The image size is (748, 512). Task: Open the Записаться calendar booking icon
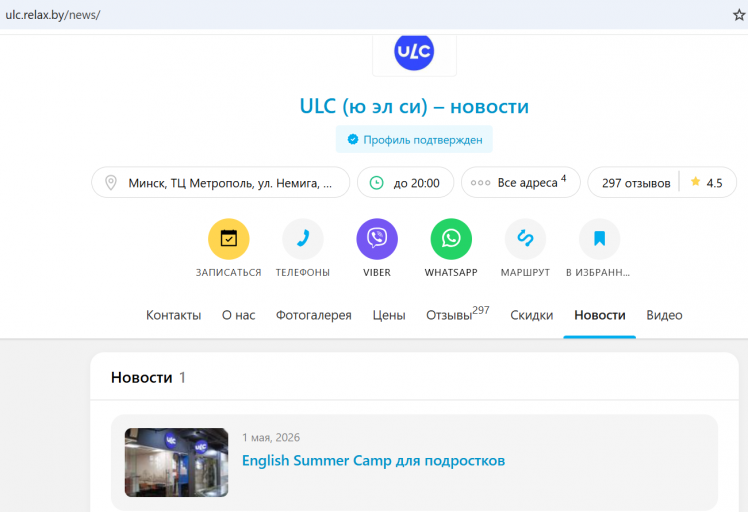point(229,239)
